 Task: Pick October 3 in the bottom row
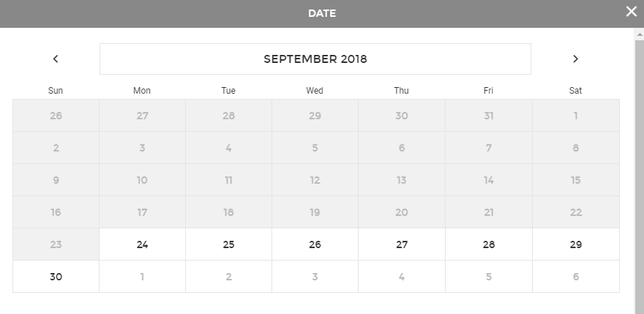(x=315, y=277)
